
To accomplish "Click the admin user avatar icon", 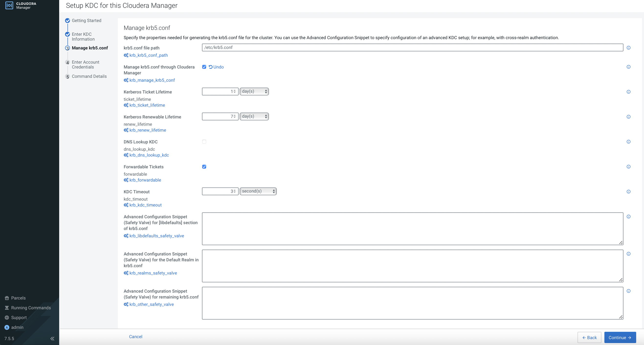I will pos(7,327).
